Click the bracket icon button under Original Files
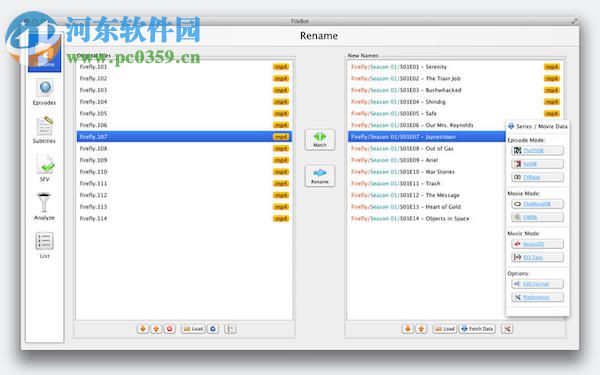600x375 pixels. (x=230, y=329)
